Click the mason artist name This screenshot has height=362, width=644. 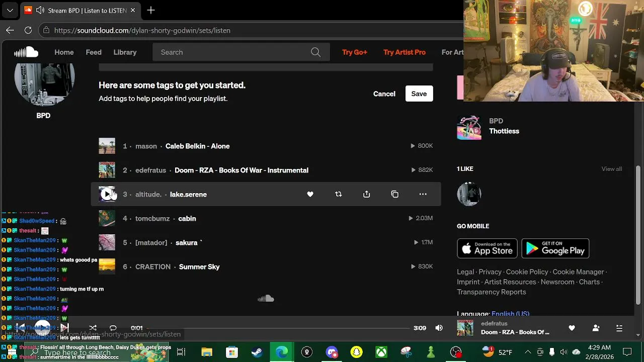coord(146,146)
